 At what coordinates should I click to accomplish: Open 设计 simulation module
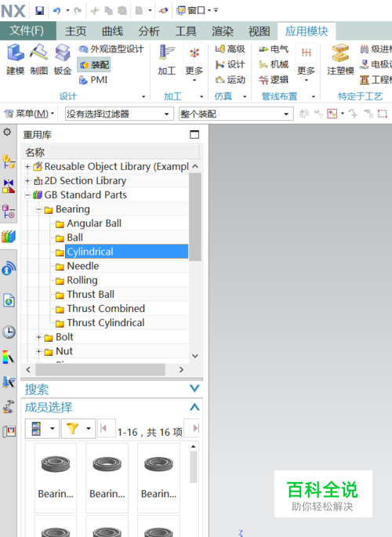coord(230,65)
